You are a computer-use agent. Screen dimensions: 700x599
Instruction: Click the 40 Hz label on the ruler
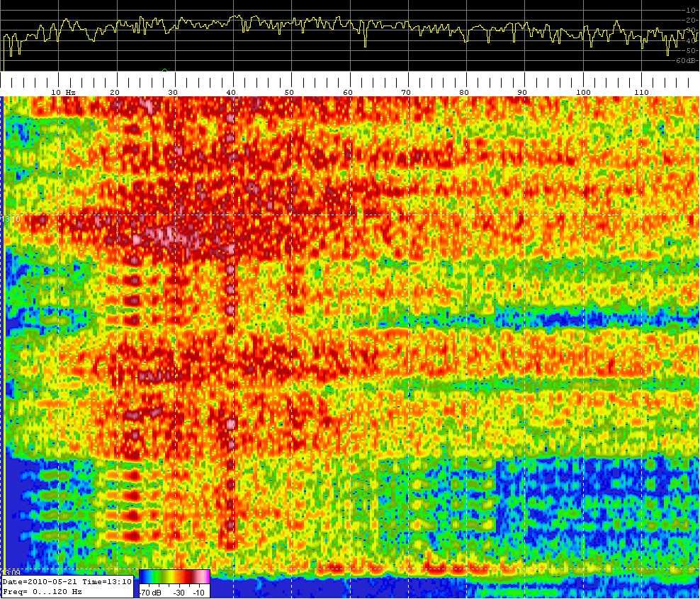(231, 92)
